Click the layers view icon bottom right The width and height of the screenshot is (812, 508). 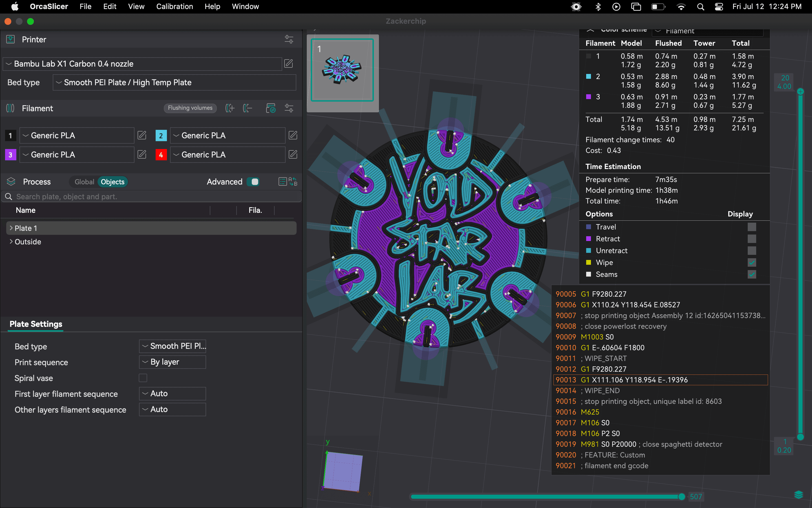point(799,494)
